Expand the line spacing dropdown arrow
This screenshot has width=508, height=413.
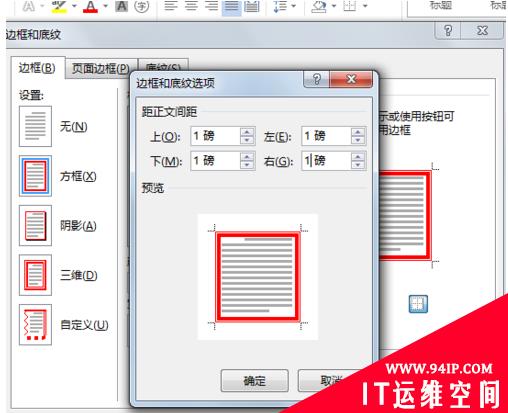click(x=294, y=6)
